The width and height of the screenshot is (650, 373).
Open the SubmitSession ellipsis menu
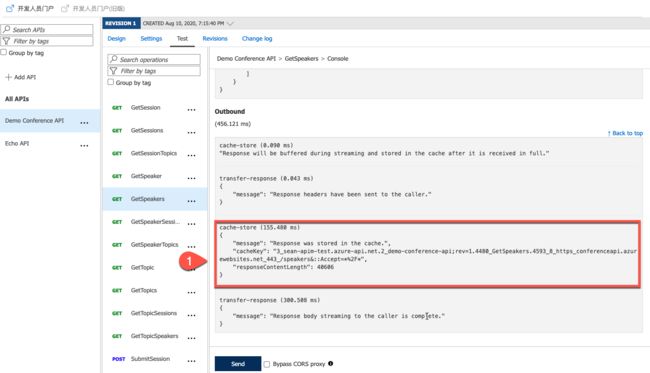pyautogui.click(x=191, y=361)
